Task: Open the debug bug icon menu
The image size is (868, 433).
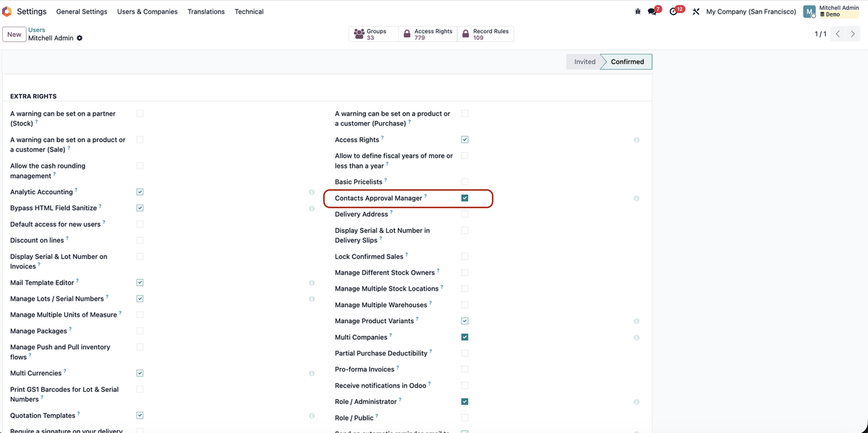Action: click(x=637, y=12)
